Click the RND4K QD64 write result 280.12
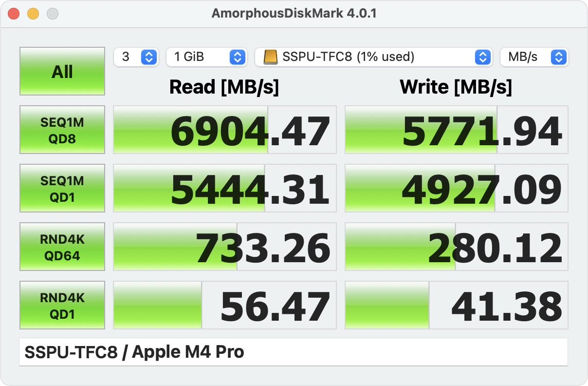Viewport: 588px width, 386px height. point(457,247)
